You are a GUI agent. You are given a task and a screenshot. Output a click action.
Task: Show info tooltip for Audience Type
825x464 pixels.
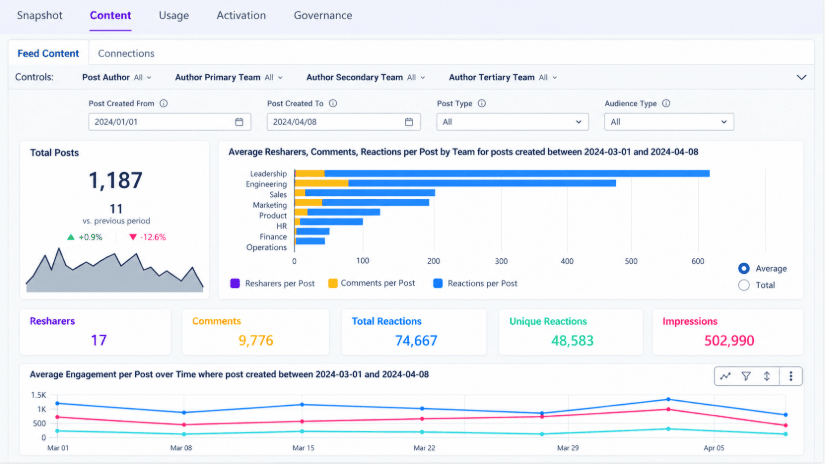click(666, 104)
